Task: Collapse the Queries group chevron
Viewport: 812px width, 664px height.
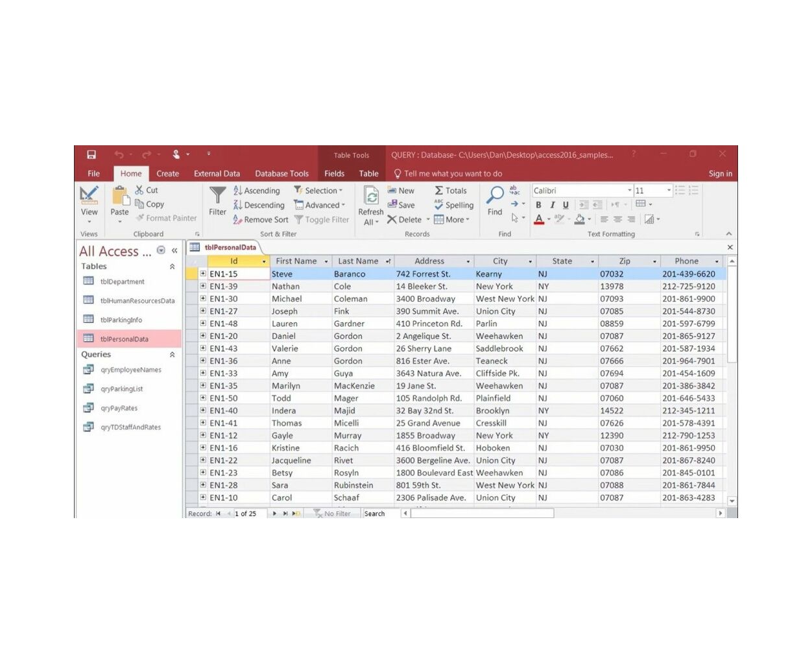Action: [x=172, y=355]
